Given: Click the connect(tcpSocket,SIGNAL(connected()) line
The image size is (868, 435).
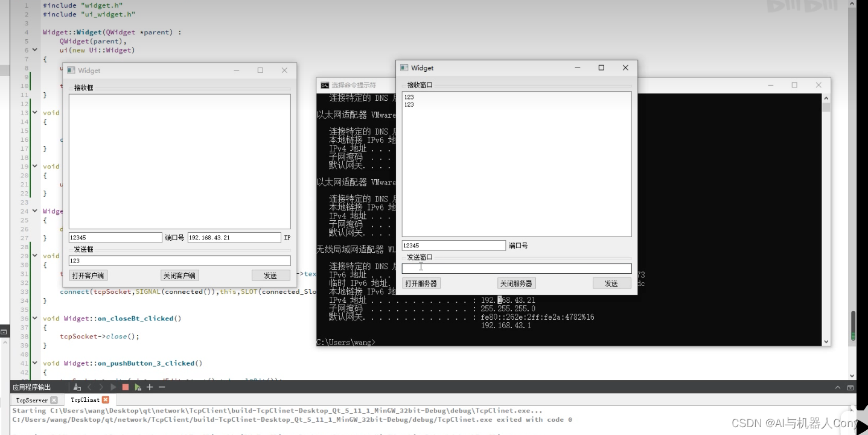Looking at the screenshot, I should tap(188, 291).
